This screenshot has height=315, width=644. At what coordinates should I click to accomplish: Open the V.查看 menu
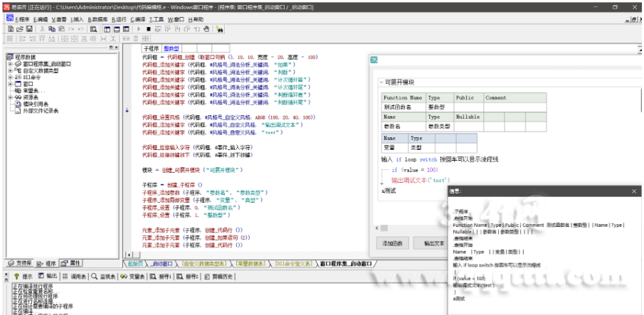click(59, 19)
